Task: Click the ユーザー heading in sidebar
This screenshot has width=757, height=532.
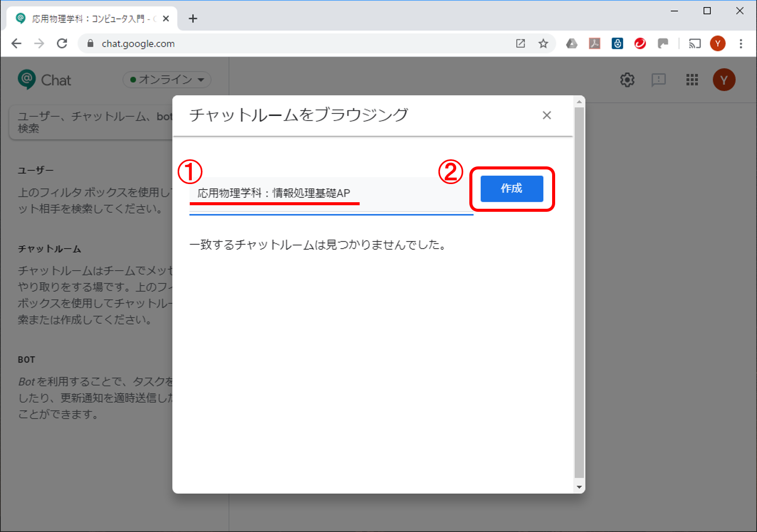Action: click(x=36, y=170)
